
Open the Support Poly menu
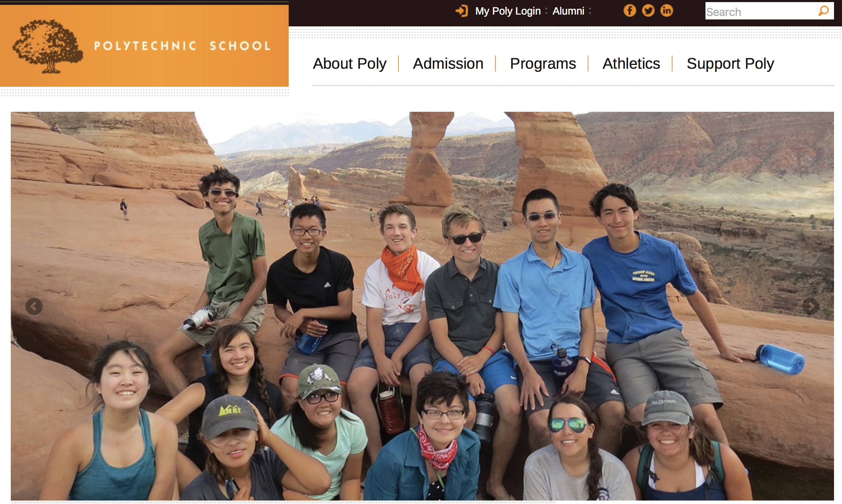pyautogui.click(x=730, y=64)
